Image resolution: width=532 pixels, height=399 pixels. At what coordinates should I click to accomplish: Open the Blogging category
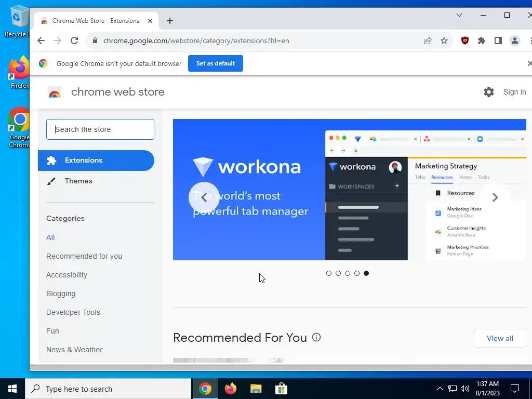pos(61,294)
